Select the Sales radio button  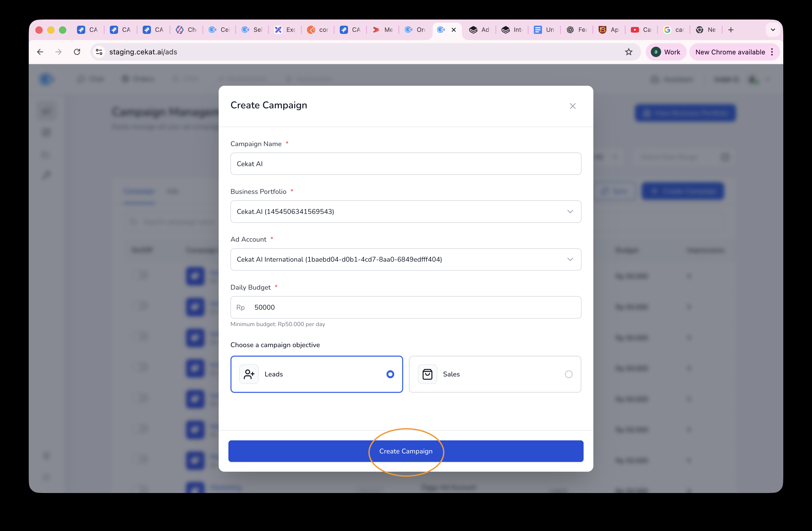(x=568, y=374)
